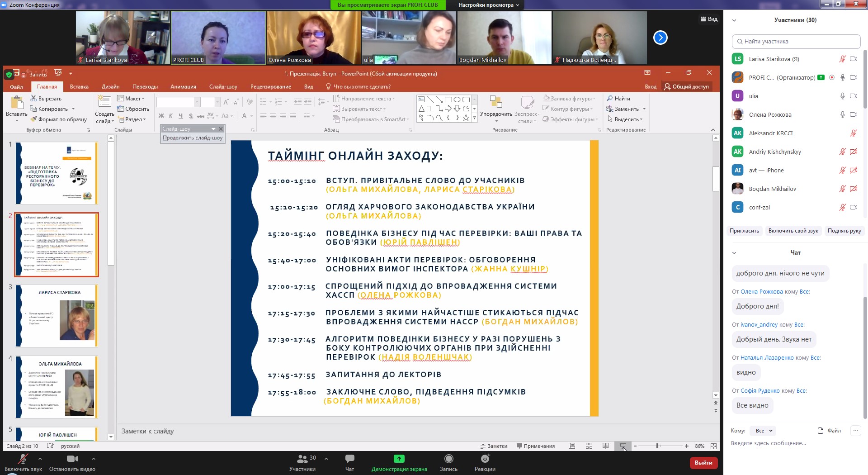This screenshot has width=868, height=475.
Task: Open the Слайд-шоу ribbon tab
Action: (x=223, y=86)
